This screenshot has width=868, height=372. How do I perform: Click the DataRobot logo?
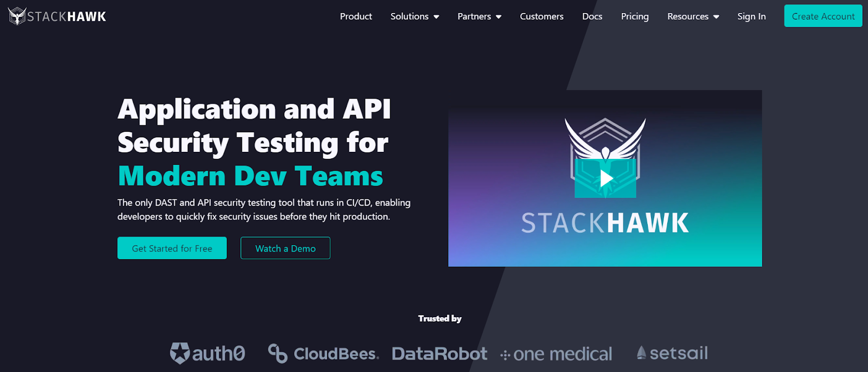(439, 354)
